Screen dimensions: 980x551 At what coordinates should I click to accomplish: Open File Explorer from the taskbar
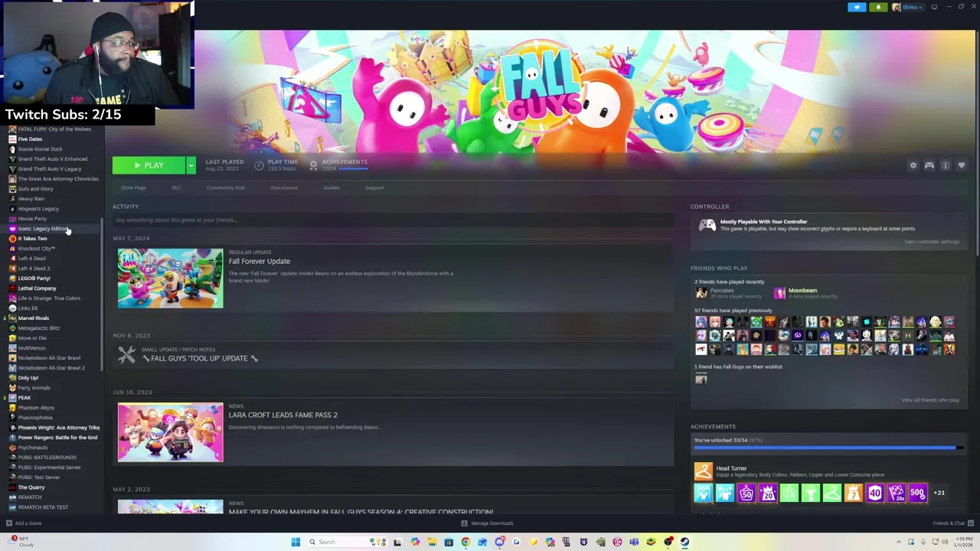pyautogui.click(x=432, y=542)
